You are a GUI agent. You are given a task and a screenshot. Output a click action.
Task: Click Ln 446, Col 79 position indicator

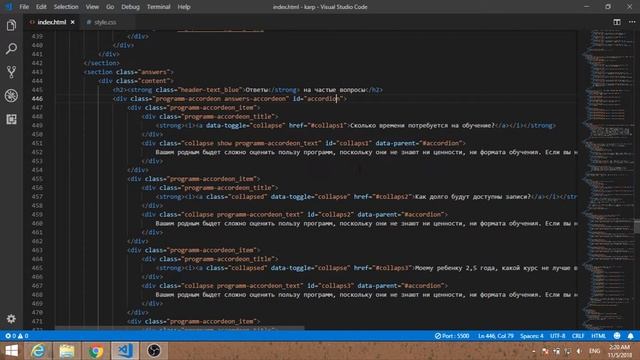tap(496, 336)
